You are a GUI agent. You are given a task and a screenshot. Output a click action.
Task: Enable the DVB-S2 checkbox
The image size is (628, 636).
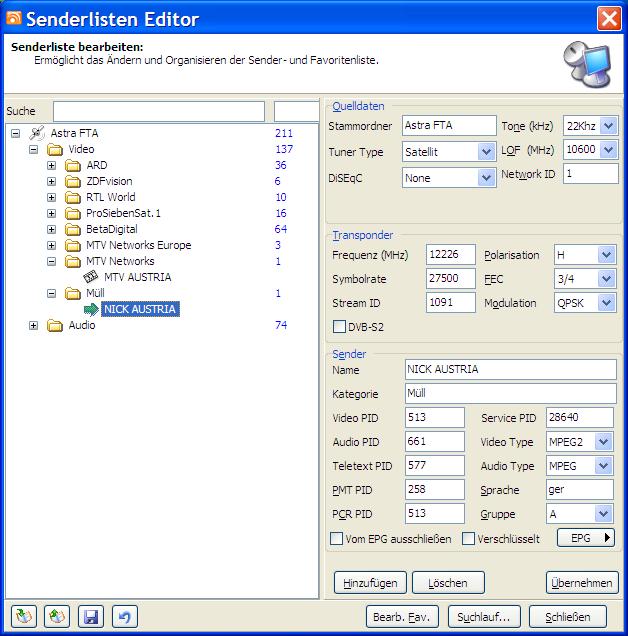point(339,326)
